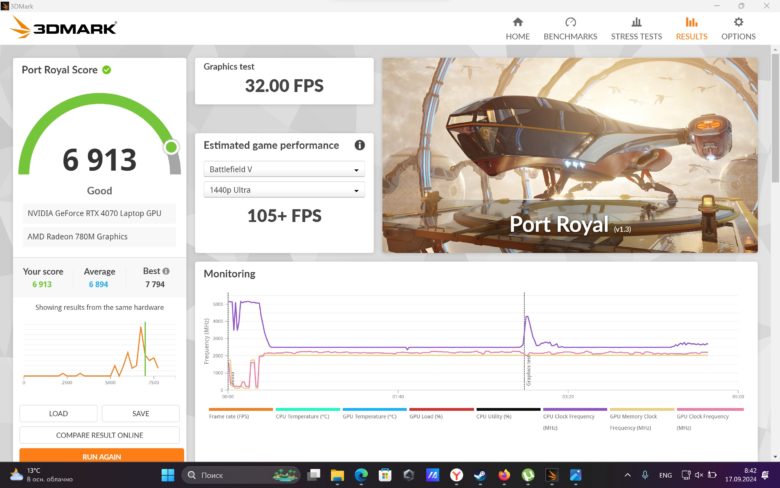Toggle the GPU Clock Frequency legend
This screenshot has height=488, width=780.
click(709, 419)
